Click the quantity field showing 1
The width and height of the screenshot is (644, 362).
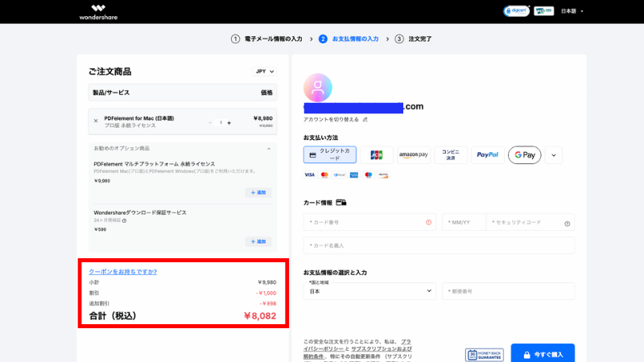pos(221,123)
